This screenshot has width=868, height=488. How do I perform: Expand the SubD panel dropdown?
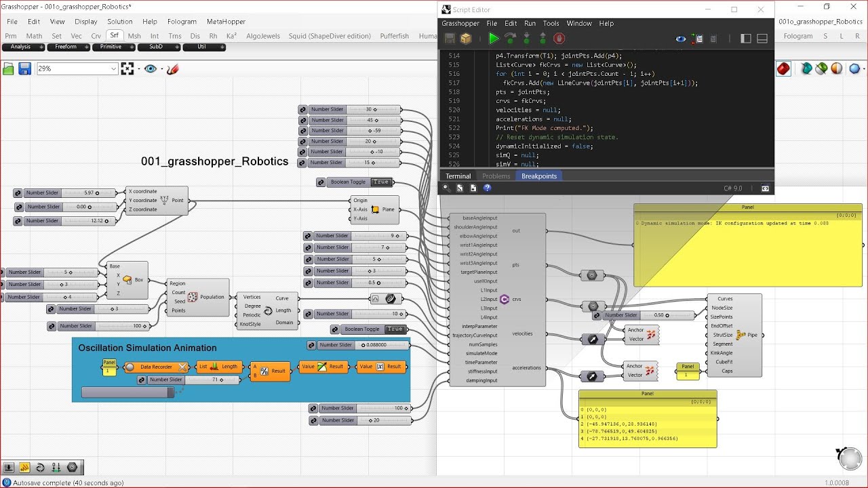pyautogui.click(x=177, y=47)
